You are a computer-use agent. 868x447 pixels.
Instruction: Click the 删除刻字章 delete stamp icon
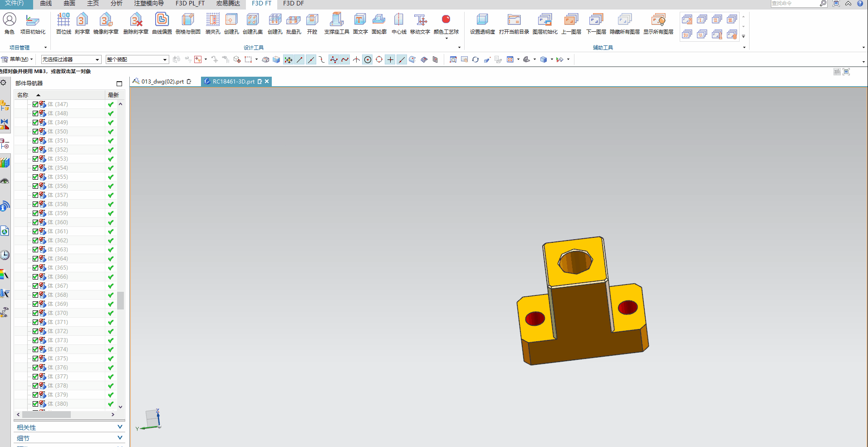pyautogui.click(x=136, y=23)
